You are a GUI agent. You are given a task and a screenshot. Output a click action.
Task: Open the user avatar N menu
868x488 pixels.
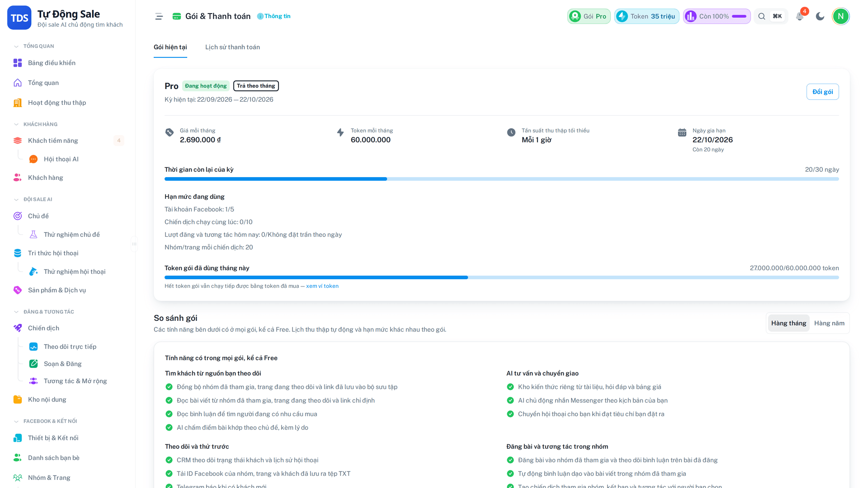841,16
